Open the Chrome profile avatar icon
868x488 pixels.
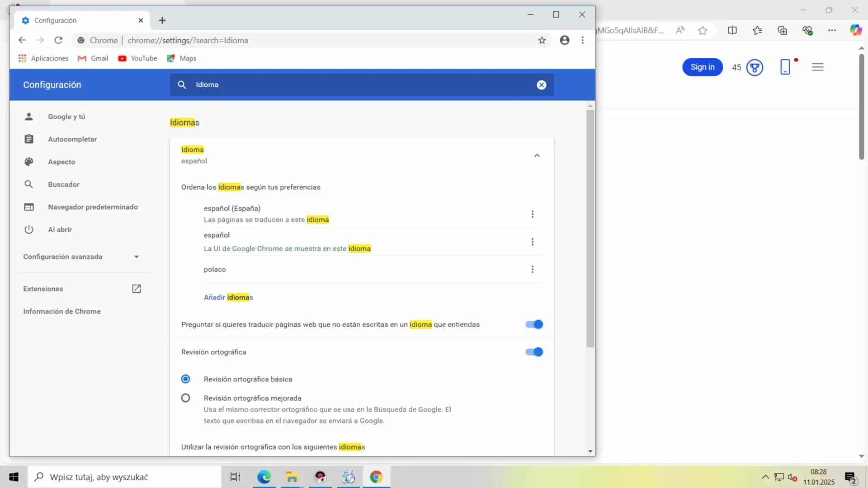(x=564, y=40)
